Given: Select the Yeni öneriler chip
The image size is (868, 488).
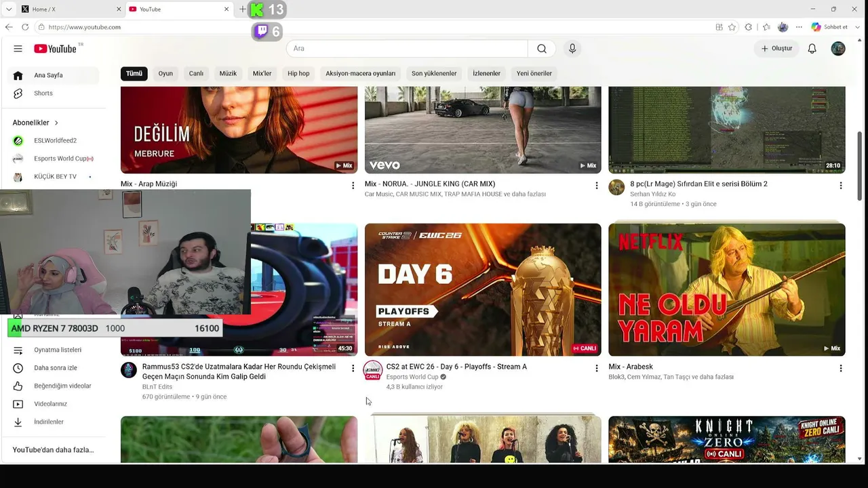Looking at the screenshot, I should (x=534, y=73).
